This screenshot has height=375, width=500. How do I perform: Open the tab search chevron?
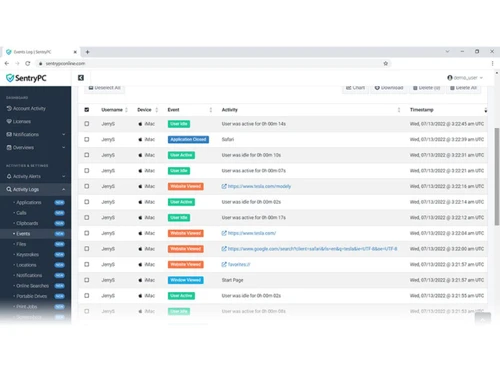pos(447,51)
